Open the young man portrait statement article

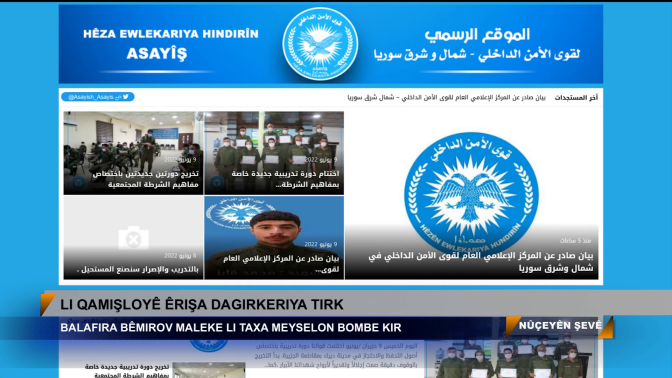pos(274,237)
